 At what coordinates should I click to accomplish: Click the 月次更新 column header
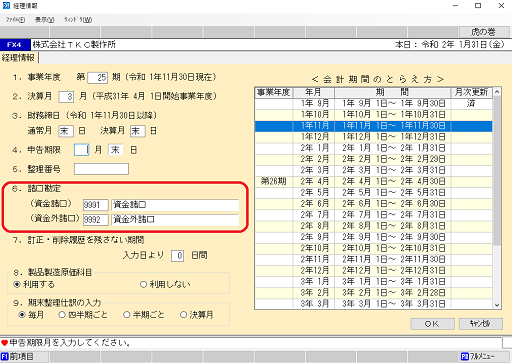[472, 92]
